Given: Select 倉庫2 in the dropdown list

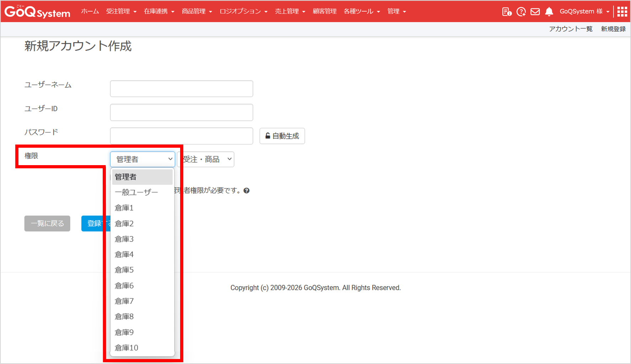Looking at the screenshot, I should [142, 223].
